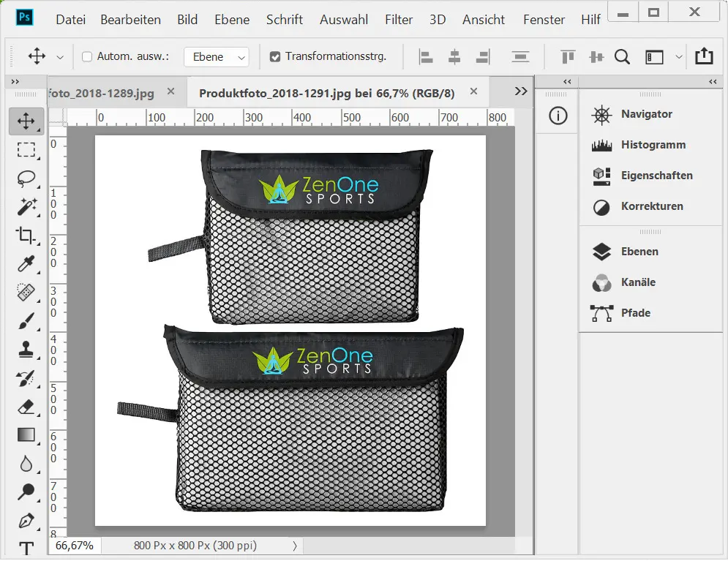Image resolution: width=728 pixels, height=561 pixels.
Task: Select the Crop tool
Action: (26, 236)
